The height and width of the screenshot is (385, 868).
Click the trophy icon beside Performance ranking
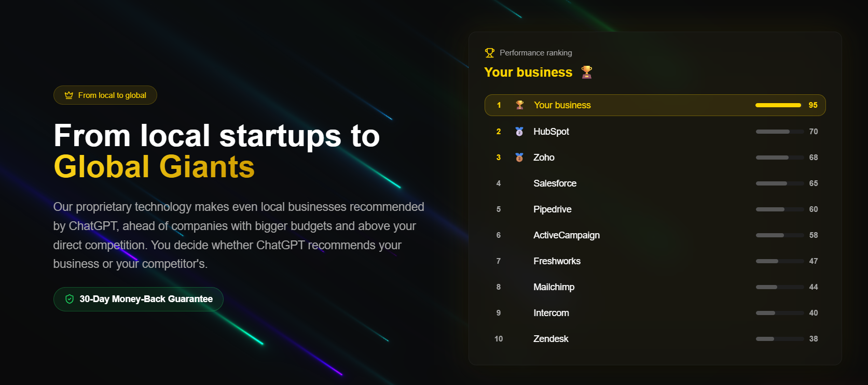[x=488, y=52]
